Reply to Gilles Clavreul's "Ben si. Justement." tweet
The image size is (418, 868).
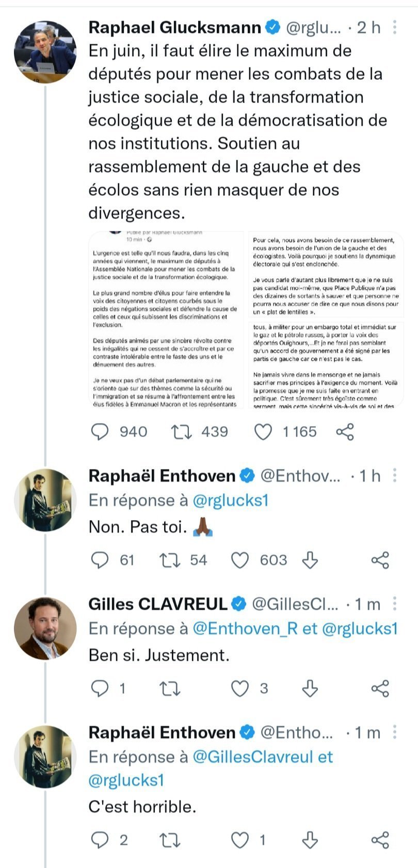[100, 689]
